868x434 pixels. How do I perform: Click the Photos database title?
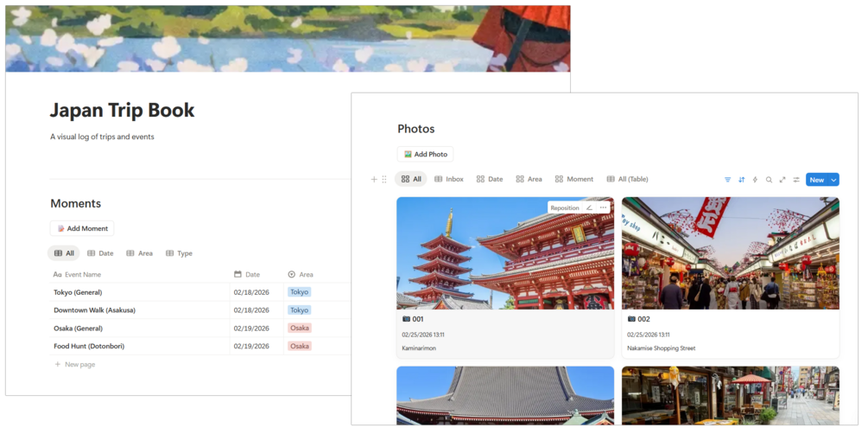pos(416,129)
